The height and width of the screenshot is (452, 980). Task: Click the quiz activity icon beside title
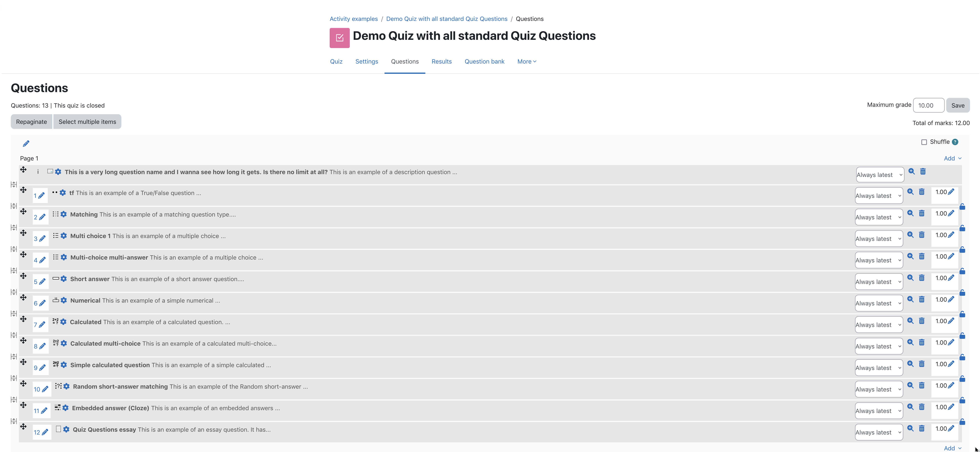coord(339,38)
